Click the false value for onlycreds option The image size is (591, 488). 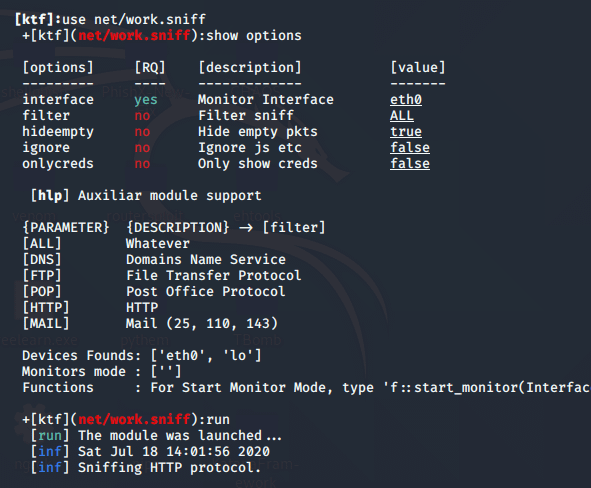click(x=410, y=164)
